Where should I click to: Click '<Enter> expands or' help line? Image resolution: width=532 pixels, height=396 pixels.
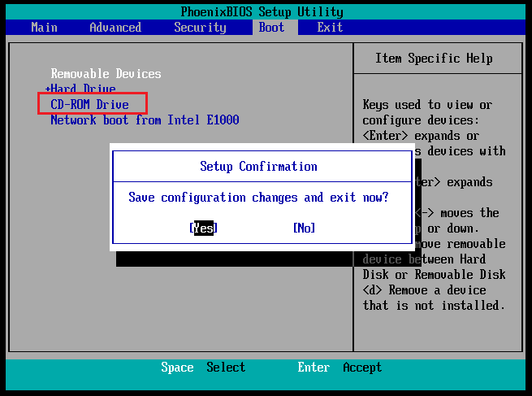(x=421, y=136)
